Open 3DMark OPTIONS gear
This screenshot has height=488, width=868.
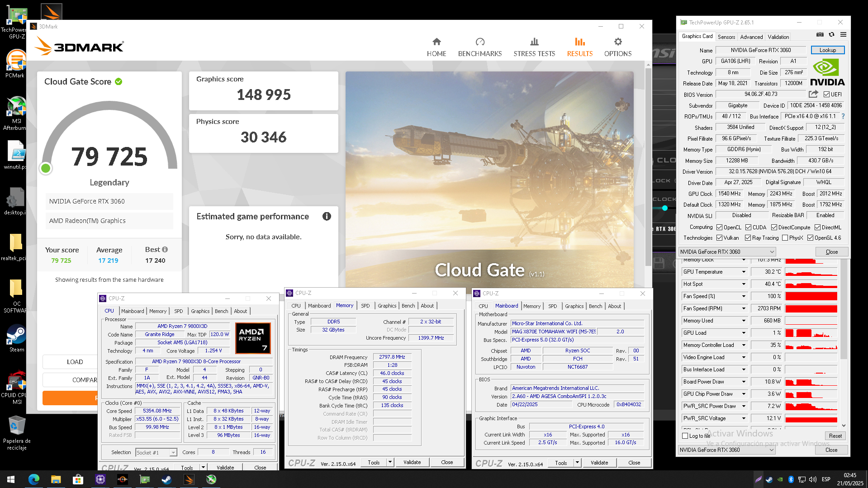point(618,47)
